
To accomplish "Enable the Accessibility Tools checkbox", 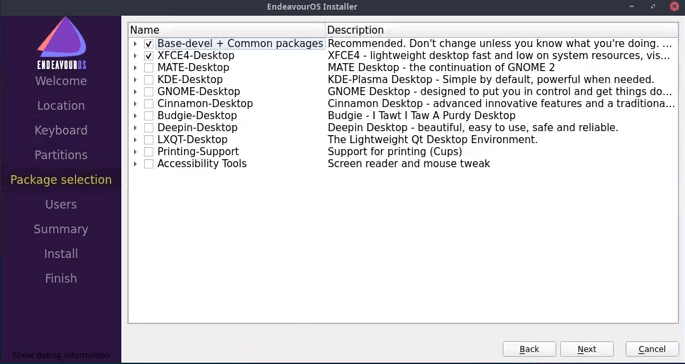I will pos(149,164).
